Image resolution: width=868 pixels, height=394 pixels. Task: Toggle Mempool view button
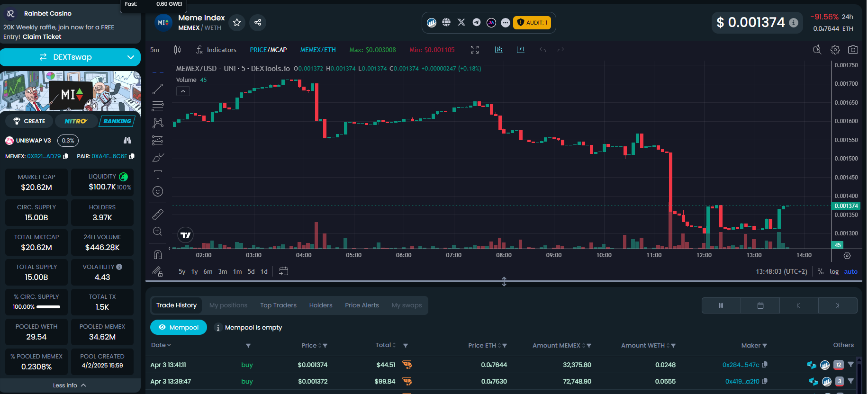coord(179,327)
